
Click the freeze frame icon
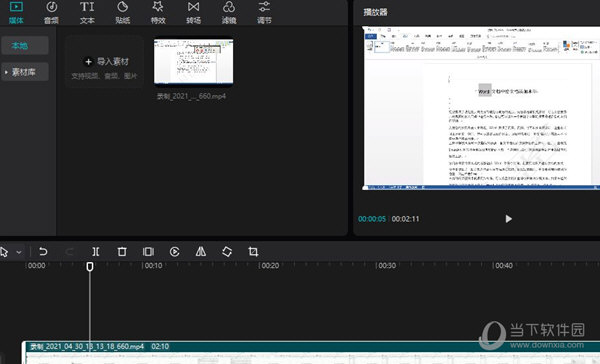148,251
